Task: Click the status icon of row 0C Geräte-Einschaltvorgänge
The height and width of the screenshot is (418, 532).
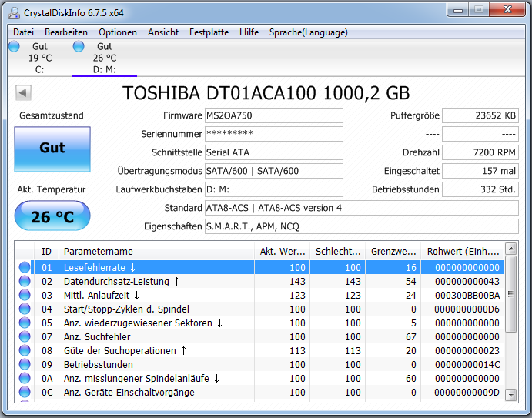Action: click(x=25, y=393)
